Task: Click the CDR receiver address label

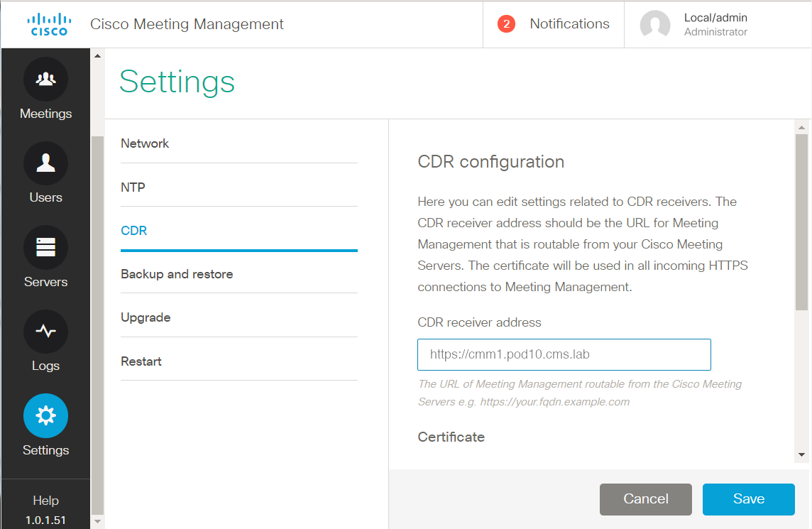Action: pyautogui.click(x=479, y=322)
